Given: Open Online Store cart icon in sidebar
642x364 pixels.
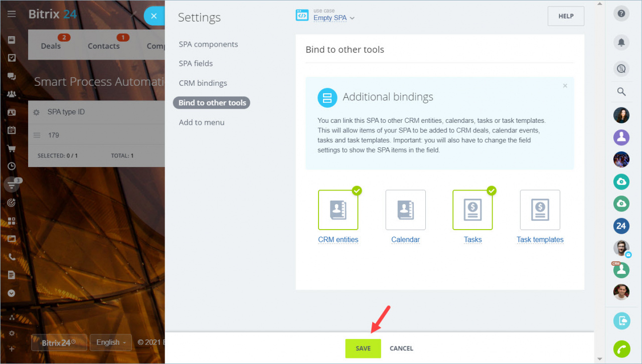Looking at the screenshot, I should click(x=12, y=148).
